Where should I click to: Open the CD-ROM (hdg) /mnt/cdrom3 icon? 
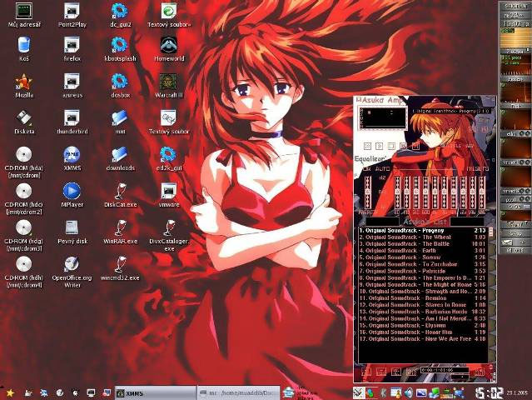pos(24,236)
